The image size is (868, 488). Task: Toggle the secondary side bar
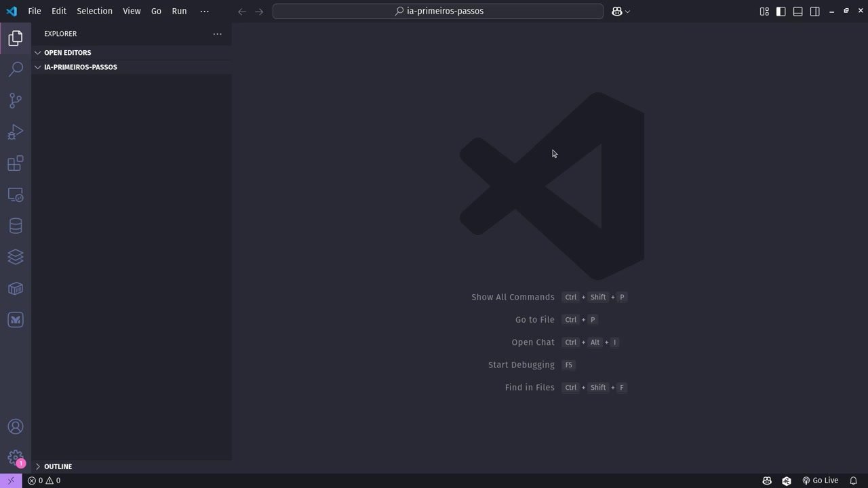click(815, 11)
